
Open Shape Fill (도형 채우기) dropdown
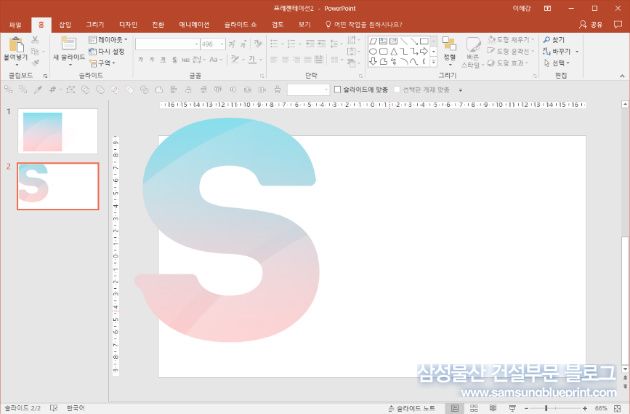pyautogui.click(x=511, y=40)
